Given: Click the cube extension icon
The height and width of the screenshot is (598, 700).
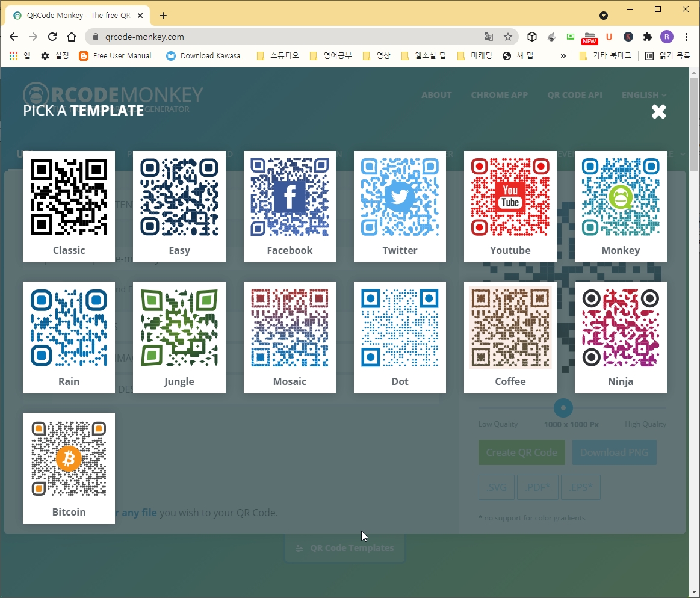Looking at the screenshot, I should [x=531, y=37].
